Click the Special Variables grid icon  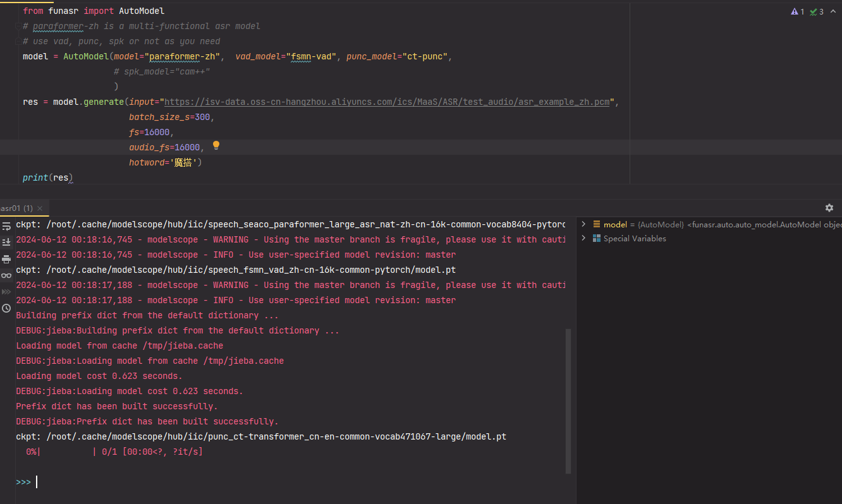[x=596, y=239]
